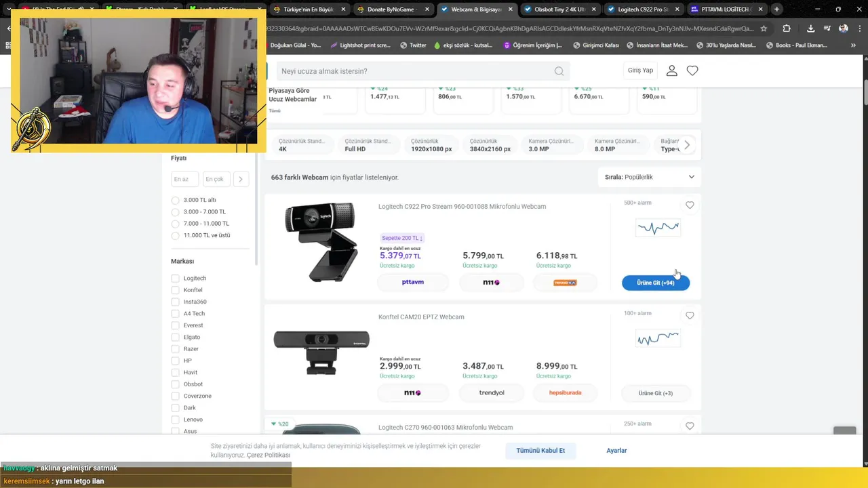Close the Obsbot Tiny 2 4K tab

593,9
